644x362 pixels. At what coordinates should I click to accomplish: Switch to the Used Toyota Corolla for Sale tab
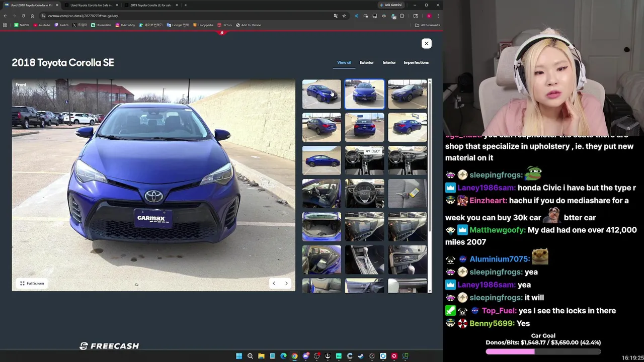click(91, 5)
